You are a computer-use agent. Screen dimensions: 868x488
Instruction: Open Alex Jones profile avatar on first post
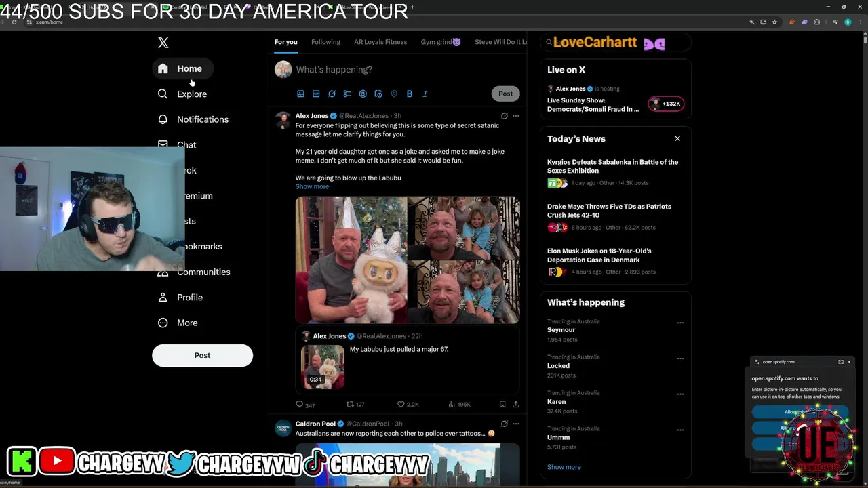[283, 120]
